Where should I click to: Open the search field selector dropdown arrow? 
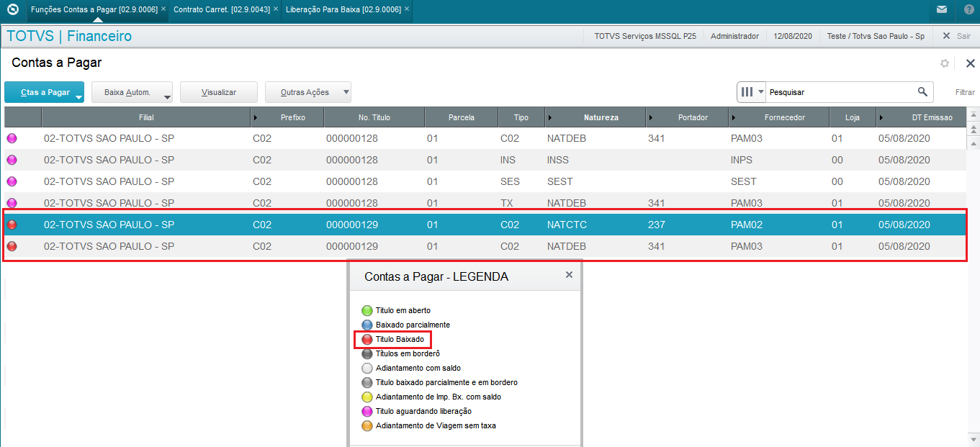(x=760, y=92)
